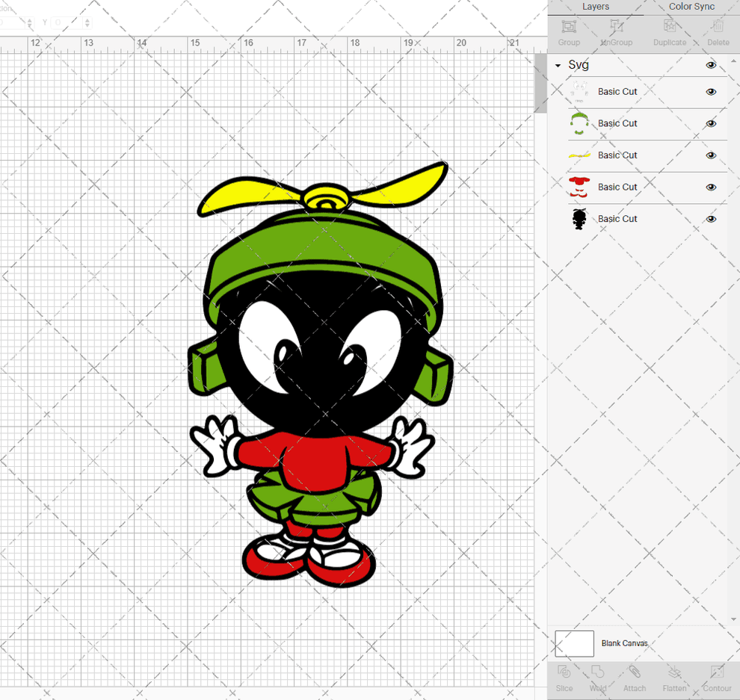Click the Y position stepper arrow
This screenshot has width=740, height=700.
87,22
